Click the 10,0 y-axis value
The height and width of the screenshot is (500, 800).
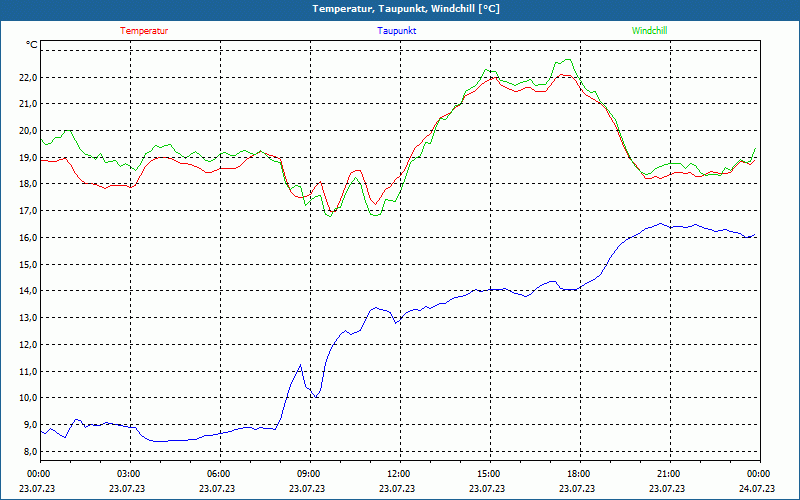click(x=29, y=397)
